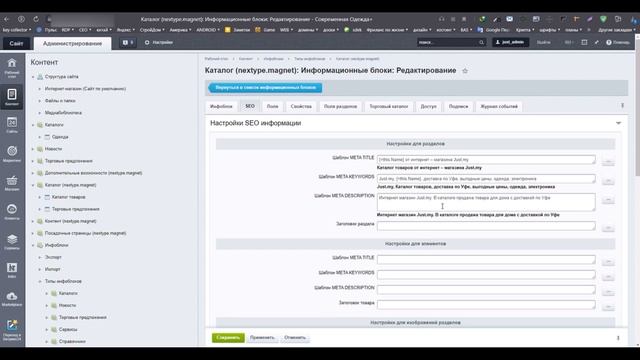Collapse the Инфоблоки tree node arrow

[x=33, y=245]
